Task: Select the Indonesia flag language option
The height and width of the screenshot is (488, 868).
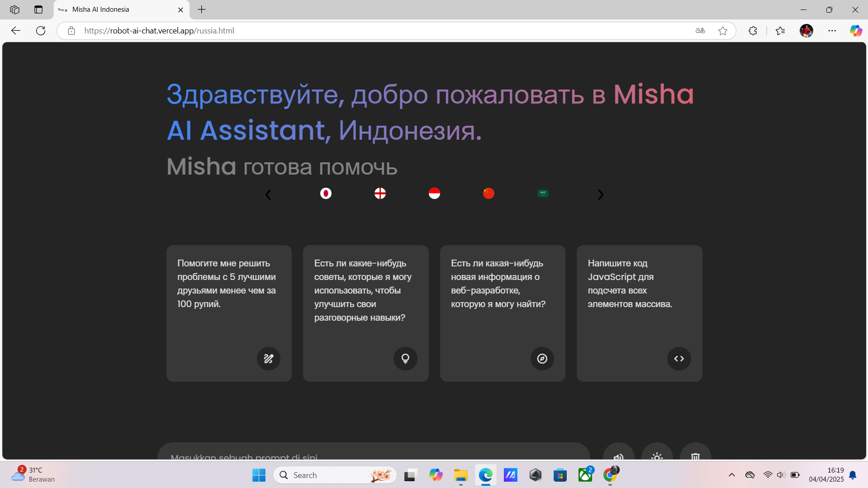Action: tap(434, 194)
